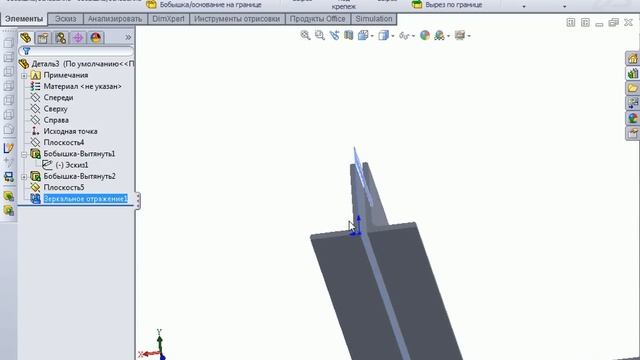Click Hide/Show Items glasses icon
This screenshot has width=640, height=360.
coord(404,36)
